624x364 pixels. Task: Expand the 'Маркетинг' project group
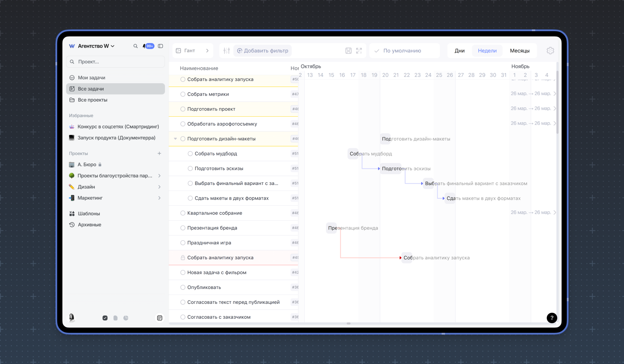point(159,198)
